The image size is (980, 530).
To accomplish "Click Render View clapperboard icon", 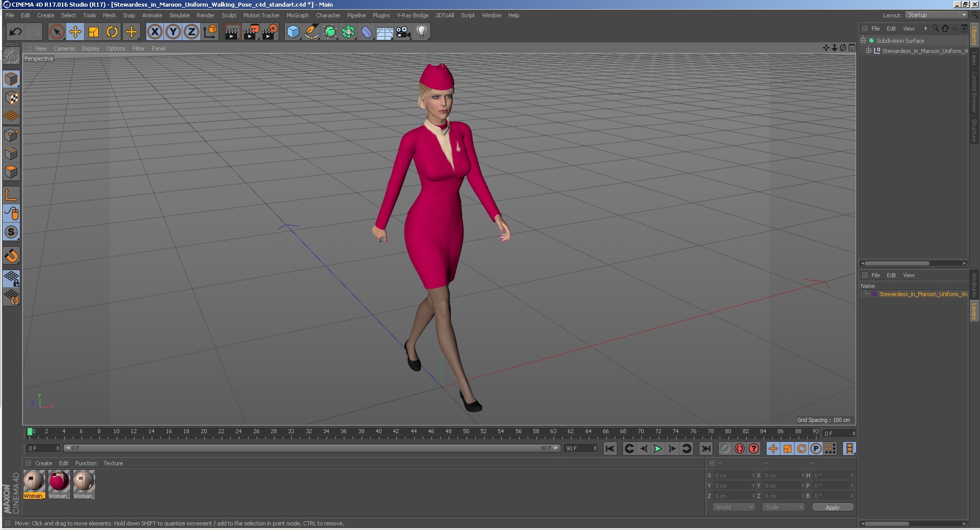I will 232,32.
